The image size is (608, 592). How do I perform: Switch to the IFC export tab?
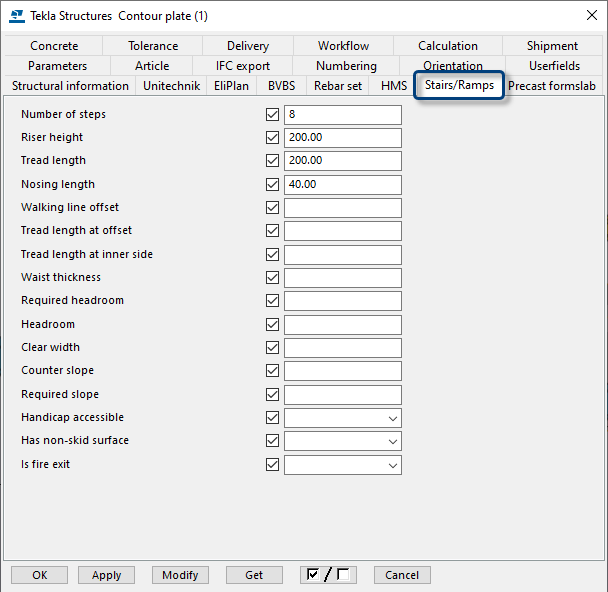click(x=243, y=66)
